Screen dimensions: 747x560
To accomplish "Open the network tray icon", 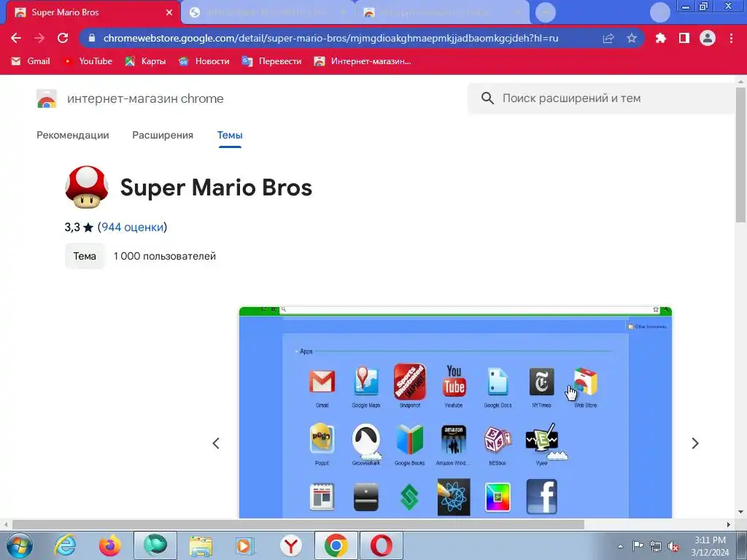I will [x=656, y=546].
